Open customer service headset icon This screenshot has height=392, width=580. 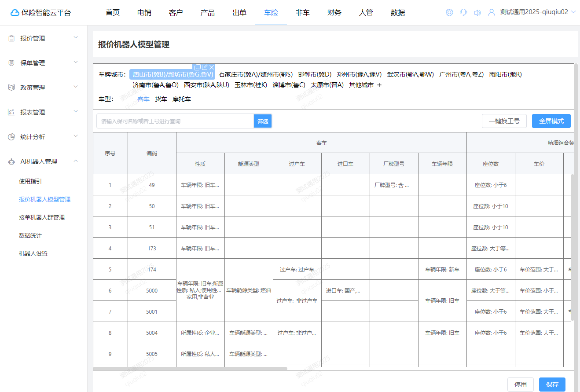[463, 12]
